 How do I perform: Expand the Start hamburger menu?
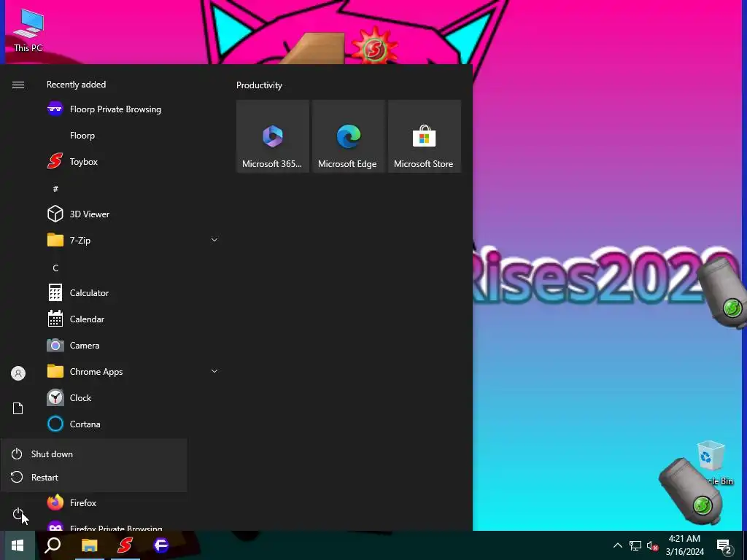tap(18, 85)
